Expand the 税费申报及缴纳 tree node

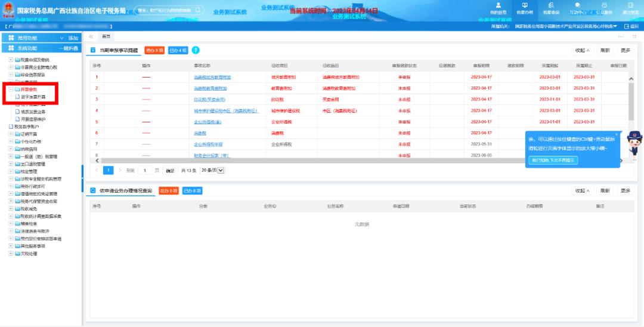tap(11, 60)
